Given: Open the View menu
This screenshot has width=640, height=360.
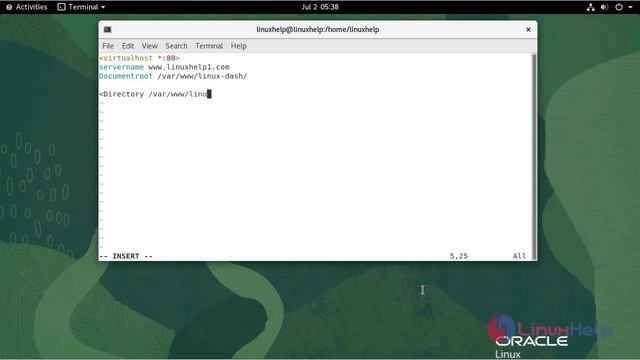Looking at the screenshot, I should (x=149, y=46).
